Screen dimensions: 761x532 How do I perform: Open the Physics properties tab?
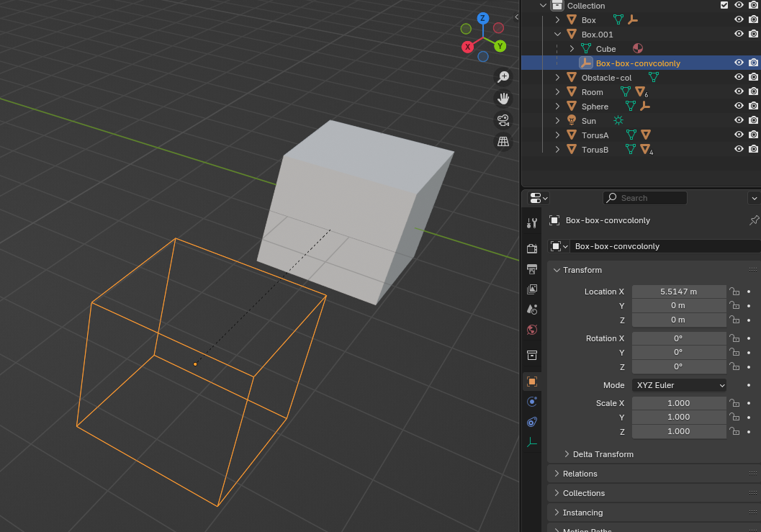pos(532,402)
